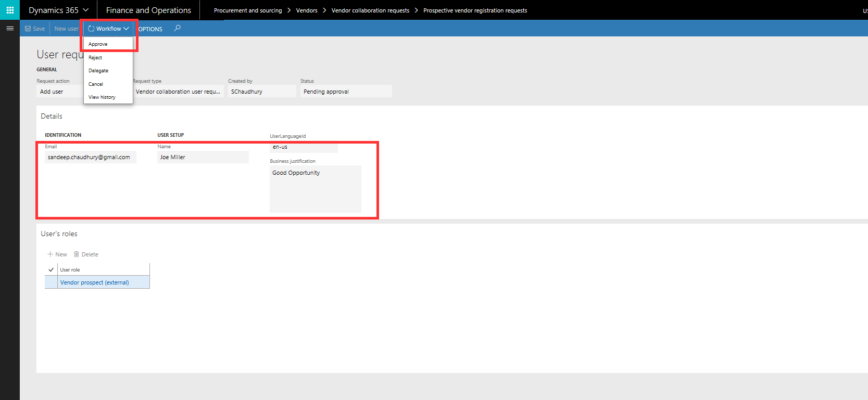The image size is (868, 400).
Task: Click the plus New icon in User's roles
Action: click(51, 254)
